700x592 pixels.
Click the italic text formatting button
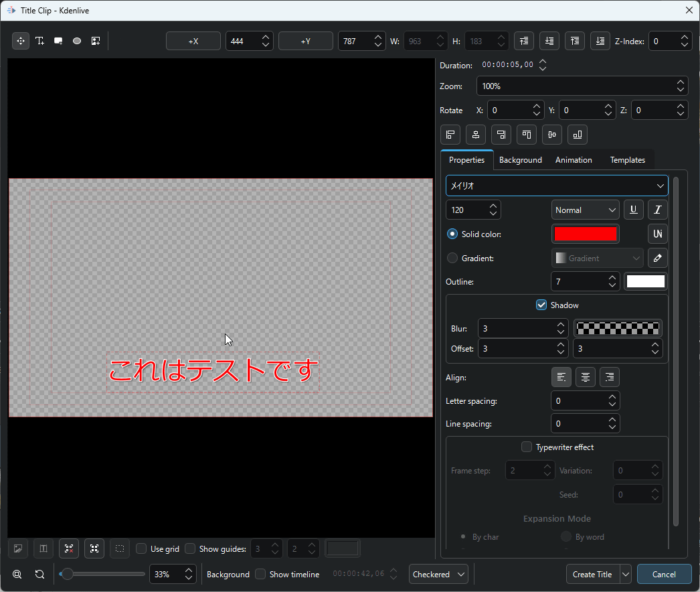pyautogui.click(x=657, y=210)
